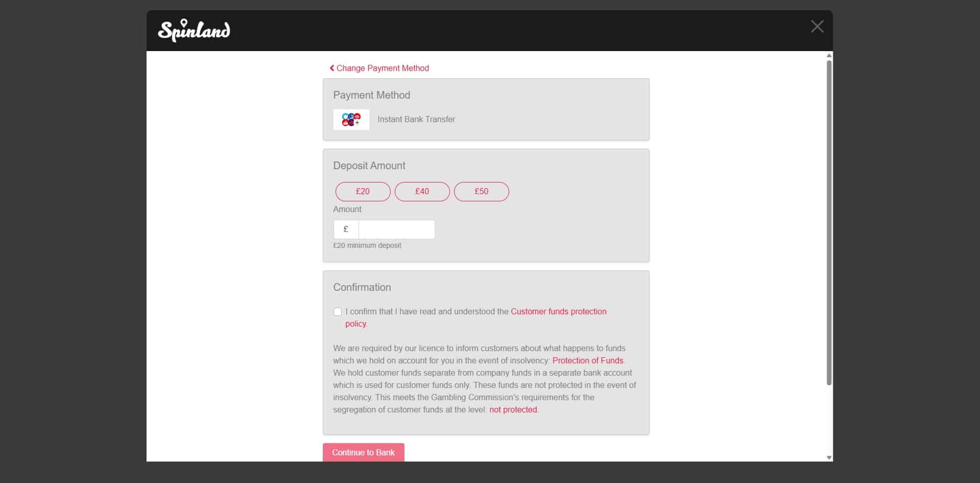Close the deposit dialog with the X
Screen dimensions: 980x483
(817, 27)
